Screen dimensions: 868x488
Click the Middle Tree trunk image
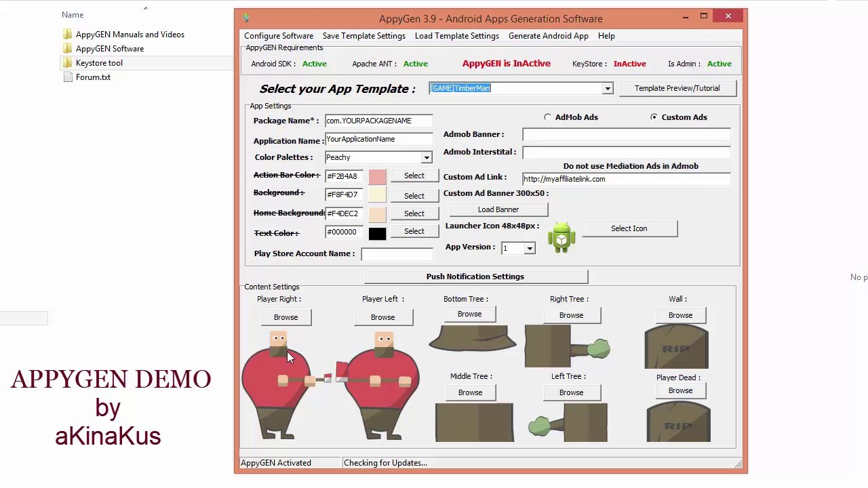tap(474, 422)
